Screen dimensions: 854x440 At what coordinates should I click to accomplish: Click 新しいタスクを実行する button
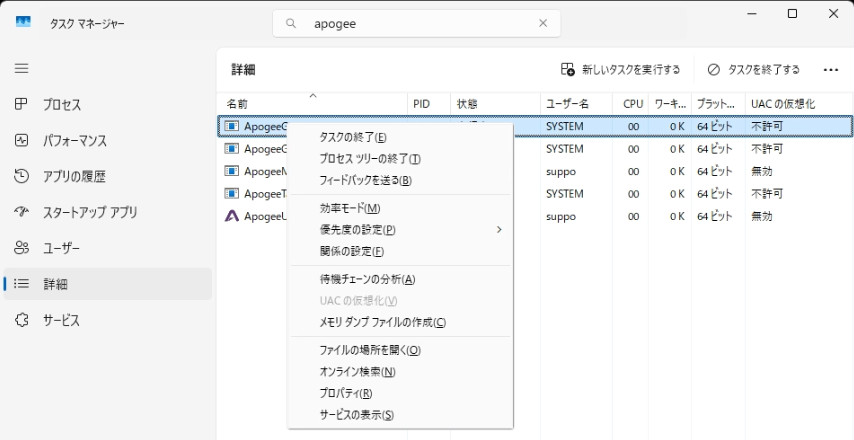point(620,70)
